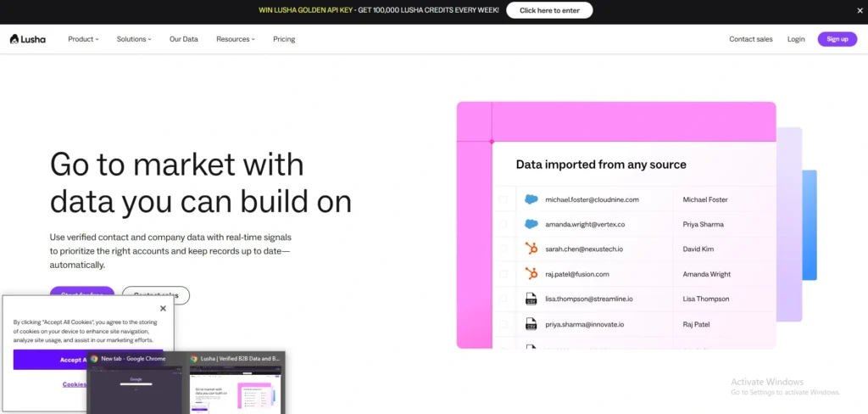Image resolution: width=868 pixels, height=414 pixels.
Task: Select email raj.patel@fusion.com
Action: tap(576, 274)
